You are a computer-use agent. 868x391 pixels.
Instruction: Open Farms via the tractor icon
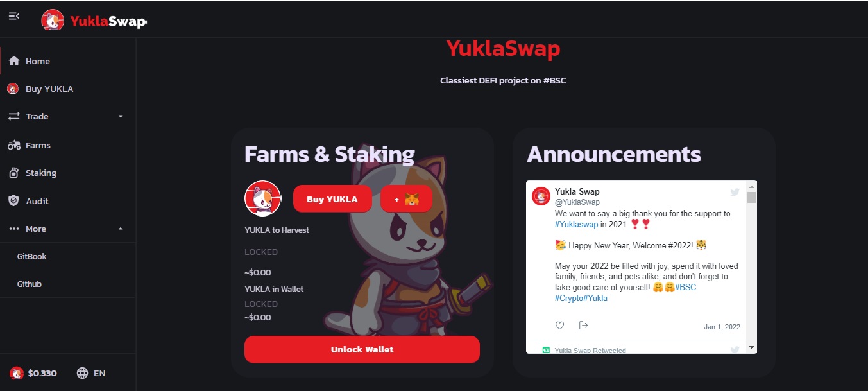point(14,145)
